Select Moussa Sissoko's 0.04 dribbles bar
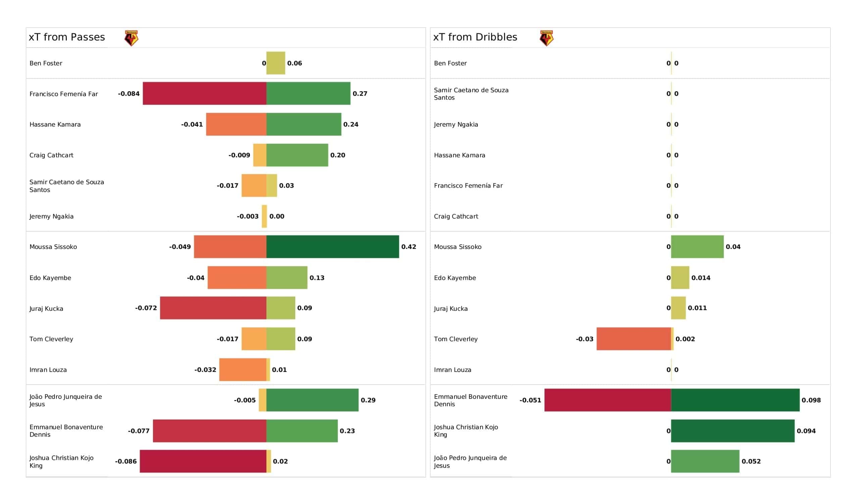The height and width of the screenshot is (504, 859). [x=697, y=247]
